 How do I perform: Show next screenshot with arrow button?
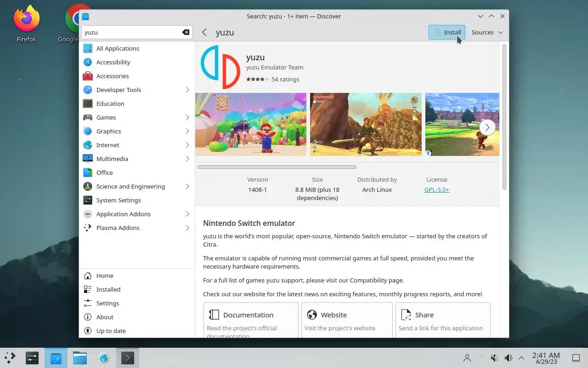point(487,127)
